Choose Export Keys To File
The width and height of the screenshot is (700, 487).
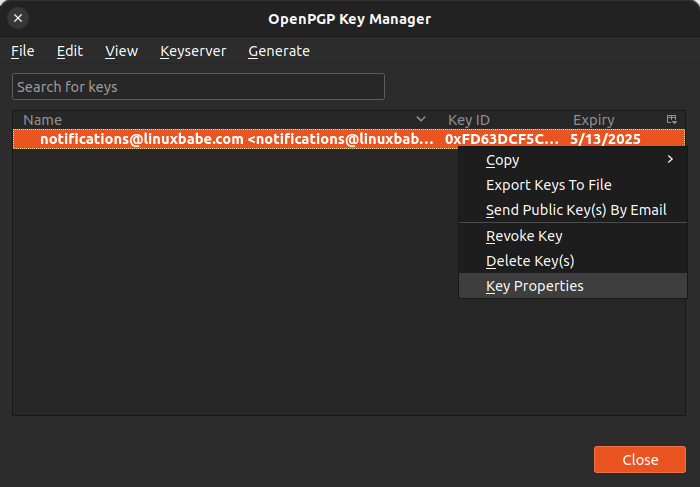click(x=548, y=185)
